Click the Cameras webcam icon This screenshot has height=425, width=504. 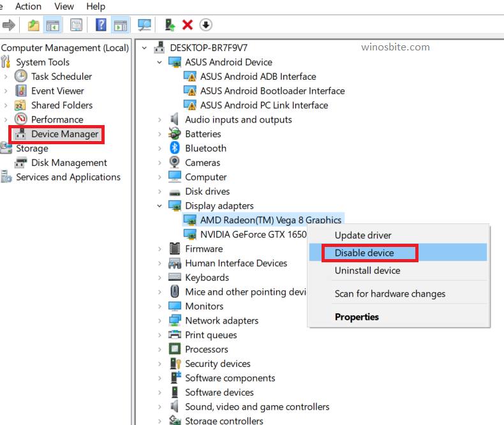coord(175,162)
